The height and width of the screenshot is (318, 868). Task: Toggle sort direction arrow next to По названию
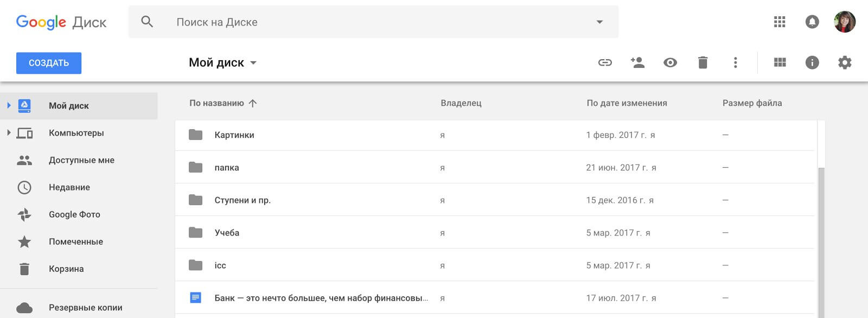[x=253, y=103]
